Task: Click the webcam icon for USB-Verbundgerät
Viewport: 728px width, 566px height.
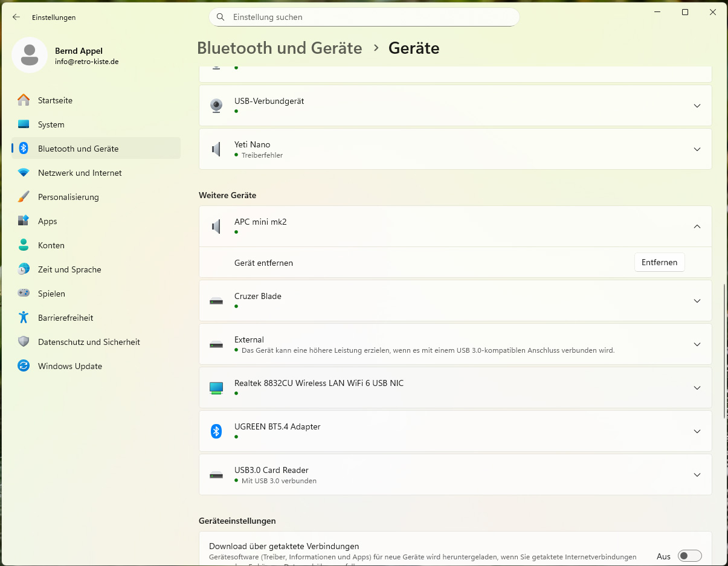Action: pos(216,106)
